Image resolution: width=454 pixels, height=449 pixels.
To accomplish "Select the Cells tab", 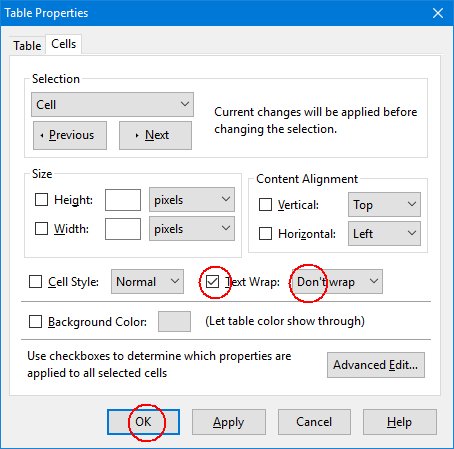I will pyautogui.click(x=64, y=44).
